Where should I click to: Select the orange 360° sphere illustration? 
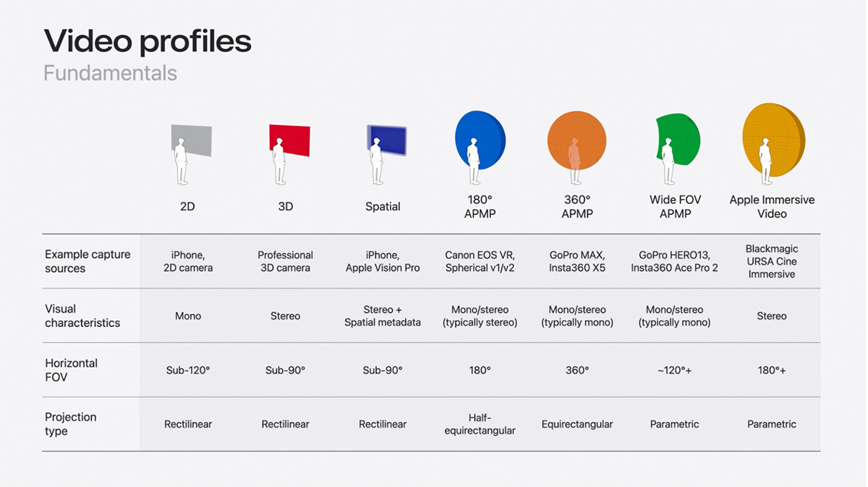(x=576, y=140)
